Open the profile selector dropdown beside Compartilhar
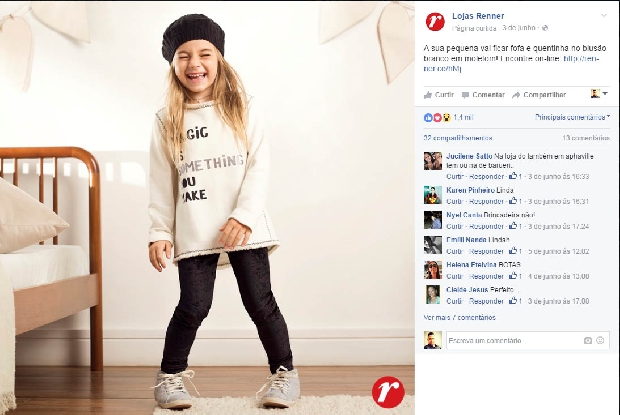Screen dimensions: 620x415 coord(599,94)
